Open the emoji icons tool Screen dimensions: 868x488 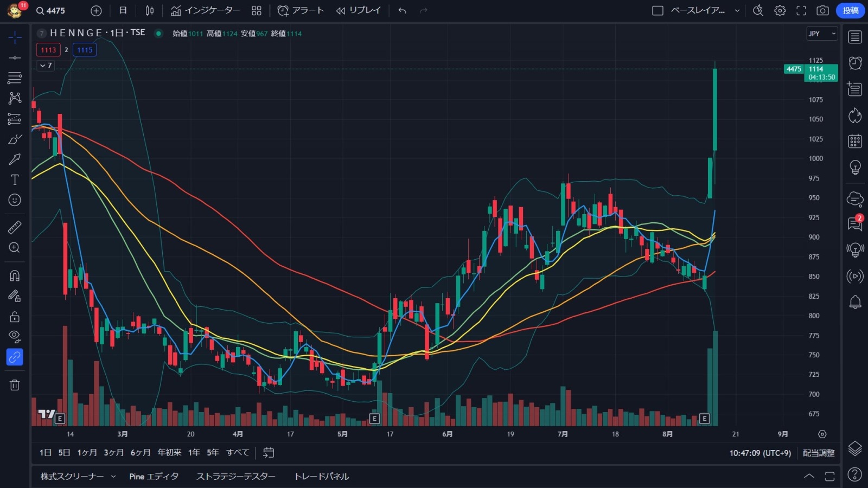click(x=15, y=200)
